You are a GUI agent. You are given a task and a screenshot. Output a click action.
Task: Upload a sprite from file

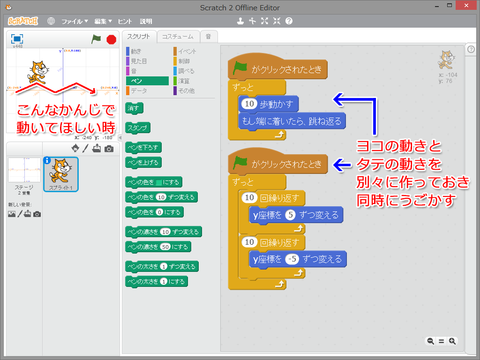point(97,148)
